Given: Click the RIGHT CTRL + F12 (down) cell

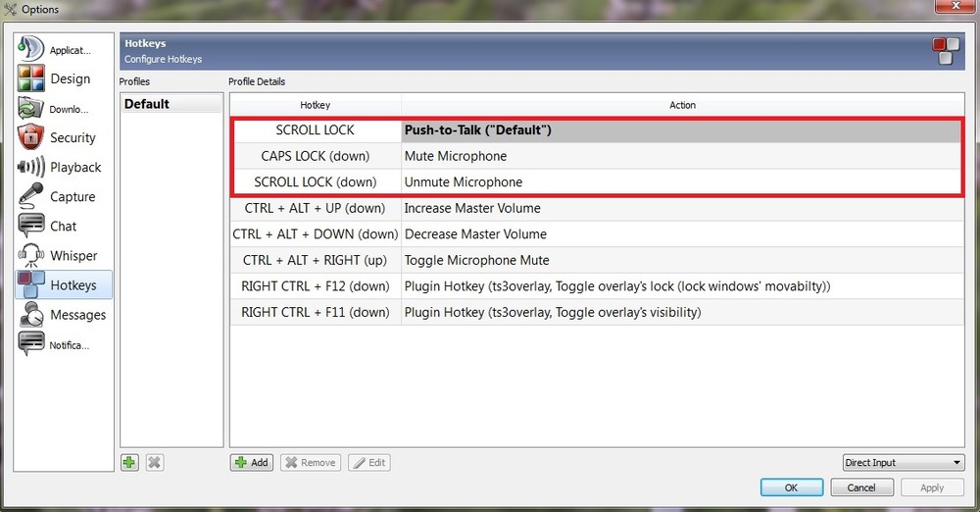Looking at the screenshot, I should coord(316,286).
